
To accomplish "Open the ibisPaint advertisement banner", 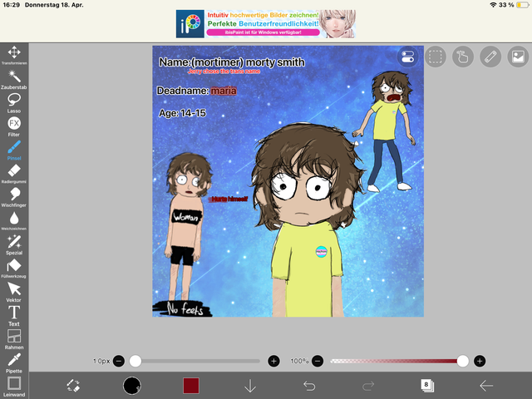I will coord(266,24).
